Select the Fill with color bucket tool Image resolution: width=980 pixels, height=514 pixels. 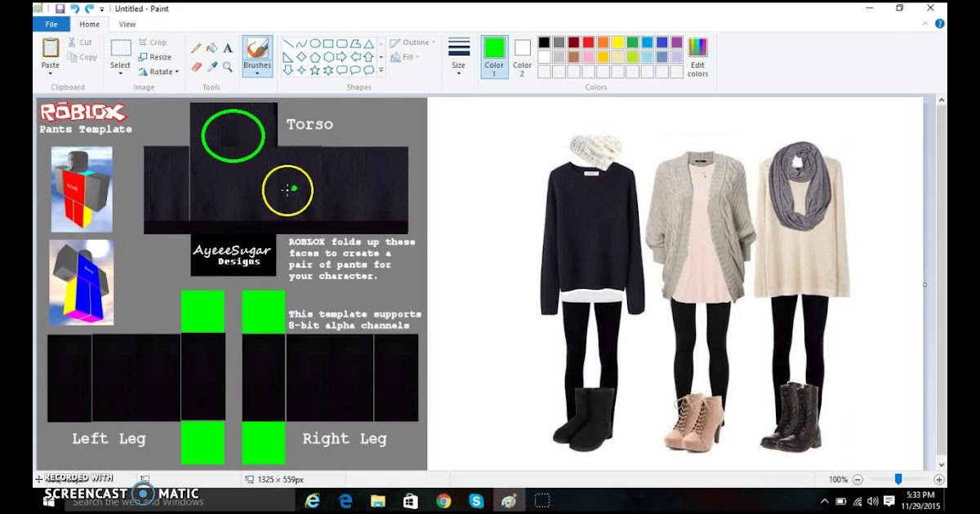(x=212, y=48)
